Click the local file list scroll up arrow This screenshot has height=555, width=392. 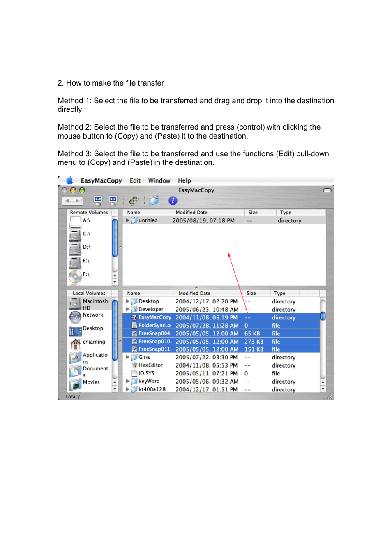(x=323, y=382)
